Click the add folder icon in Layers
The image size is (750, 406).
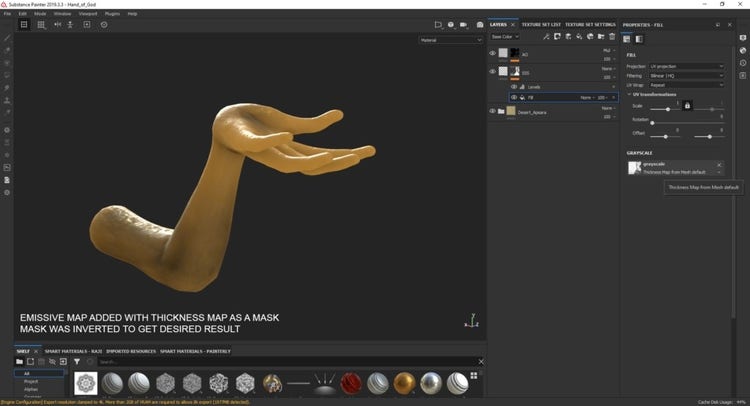[x=600, y=37]
